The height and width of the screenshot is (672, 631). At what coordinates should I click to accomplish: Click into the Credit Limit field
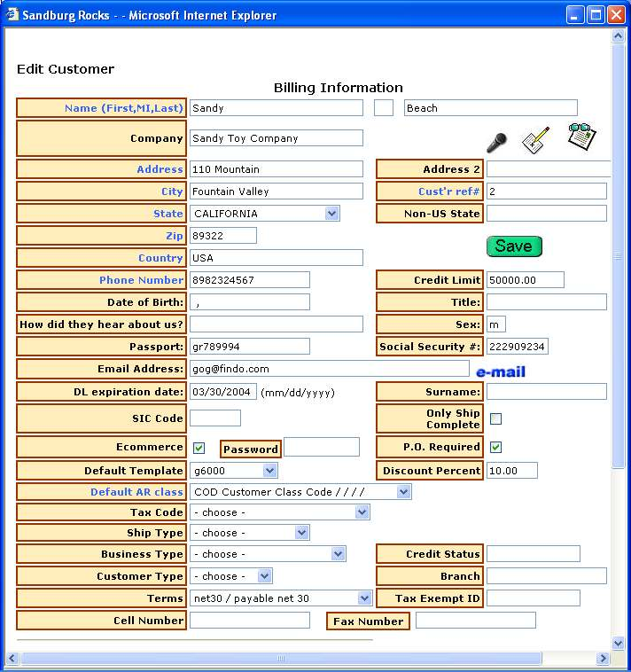pos(525,280)
